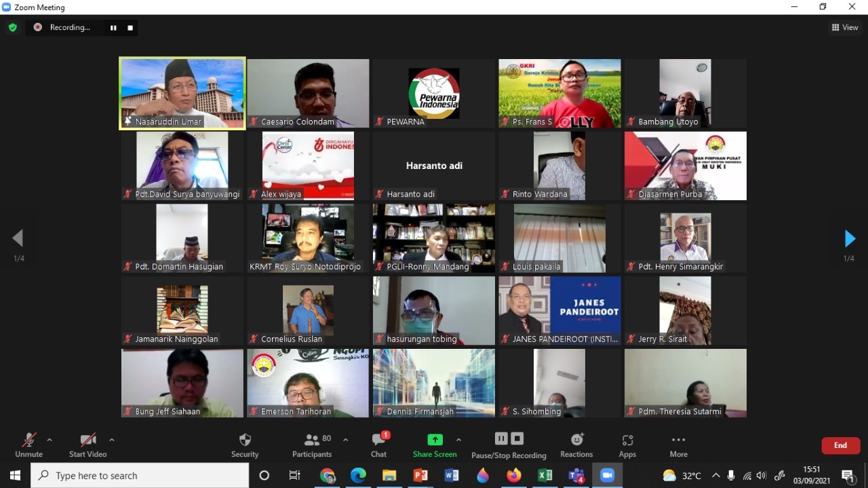Click the red End meeting button
The image size is (868, 488).
pyautogui.click(x=840, y=445)
